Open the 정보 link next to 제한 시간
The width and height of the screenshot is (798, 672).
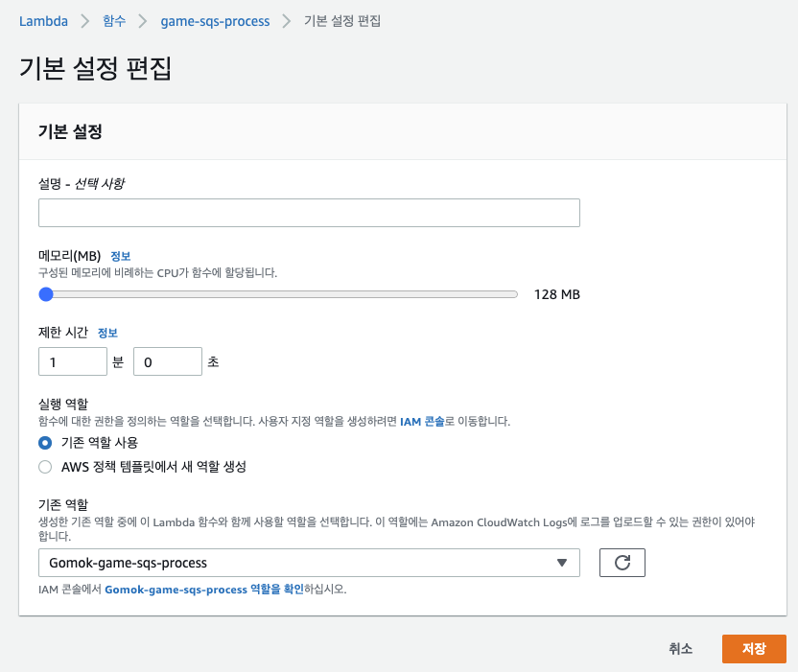(107, 334)
